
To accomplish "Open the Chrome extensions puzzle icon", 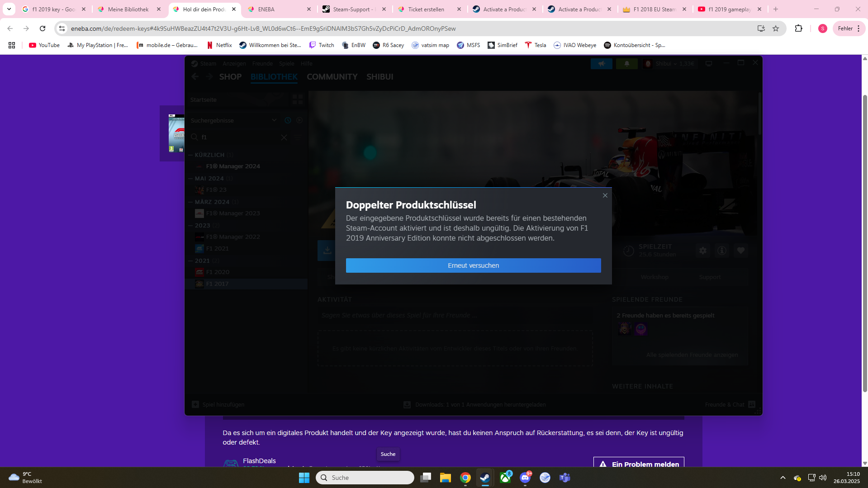I will point(798,28).
